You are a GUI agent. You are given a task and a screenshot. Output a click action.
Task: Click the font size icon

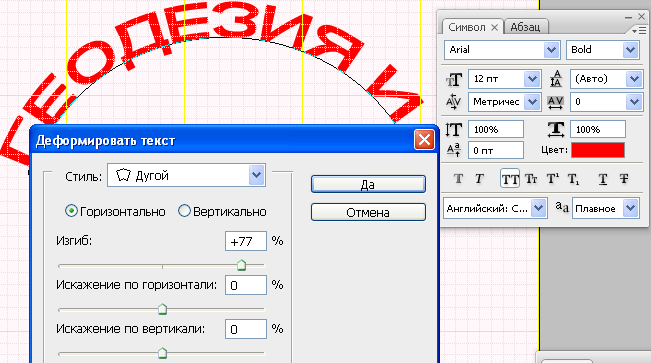click(x=454, y=79)
